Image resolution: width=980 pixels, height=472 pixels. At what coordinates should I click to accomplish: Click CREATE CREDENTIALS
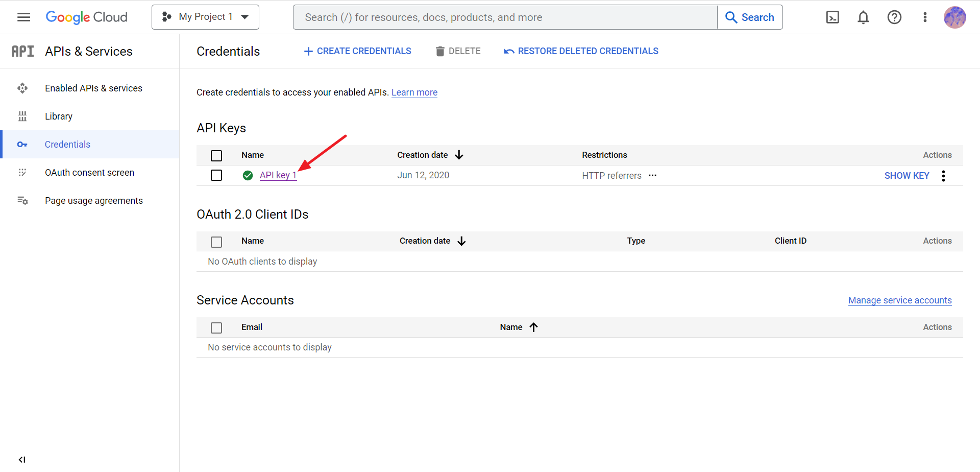357,51
